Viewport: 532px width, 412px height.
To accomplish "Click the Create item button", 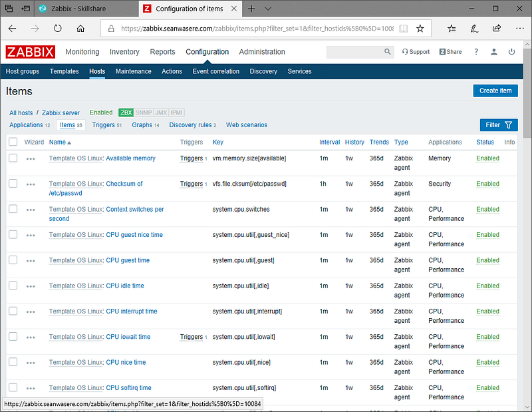I will tap(495, 91).
